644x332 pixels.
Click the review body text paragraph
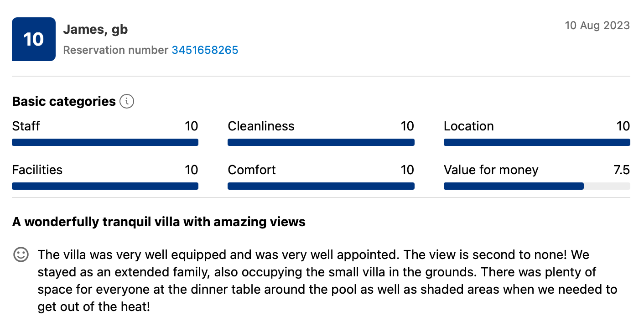319,280
